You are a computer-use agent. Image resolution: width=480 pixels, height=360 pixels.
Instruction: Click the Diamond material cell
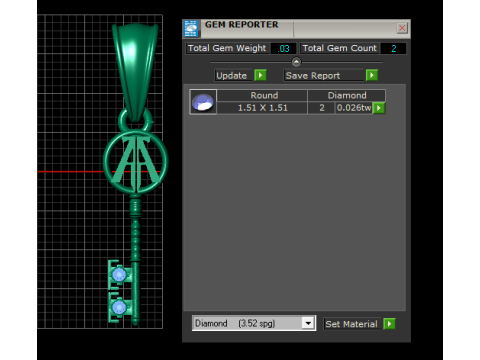pyautogui.click(x=347, y=96)
